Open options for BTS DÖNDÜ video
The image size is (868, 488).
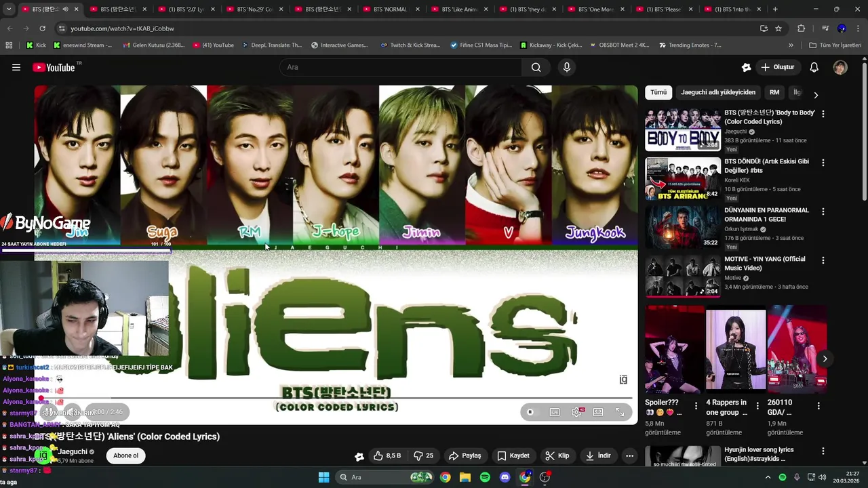[823, 163]
